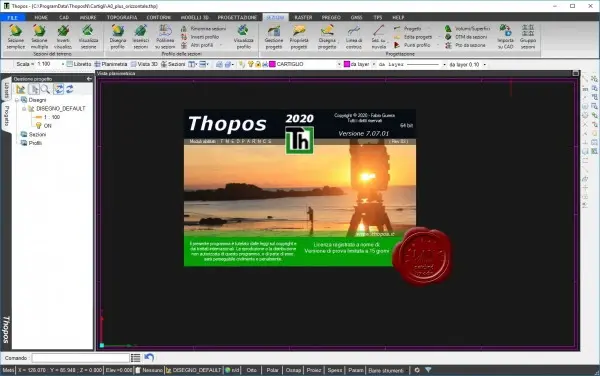The height and width of the screenshot is (376, 600).
Task: Click the magenta da layer color swatch
Action: (347, 64)
